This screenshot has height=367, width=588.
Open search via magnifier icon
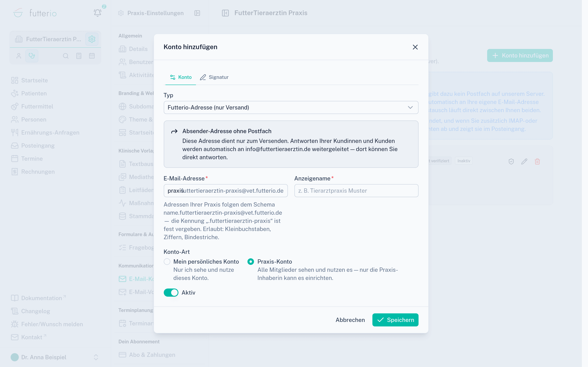point(66,56)
